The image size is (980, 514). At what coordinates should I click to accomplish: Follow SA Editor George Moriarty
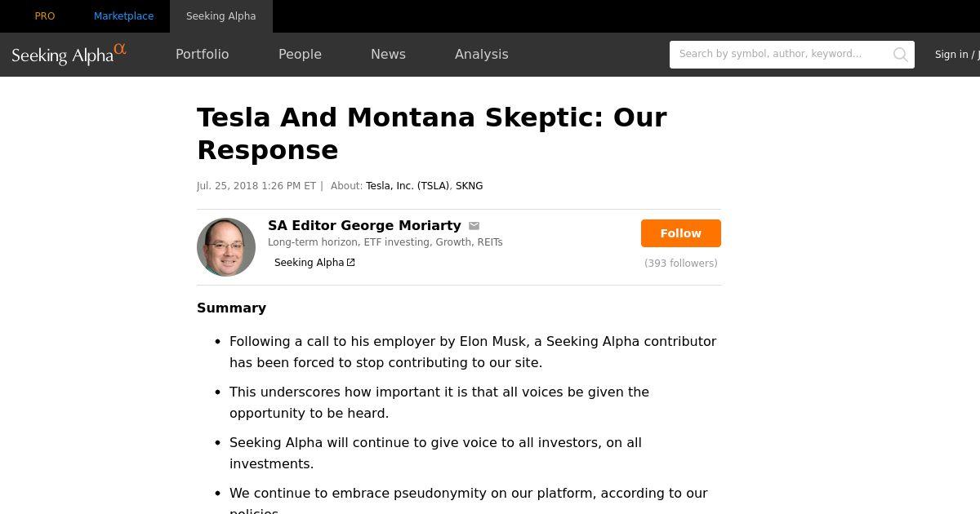click(680, 233)
